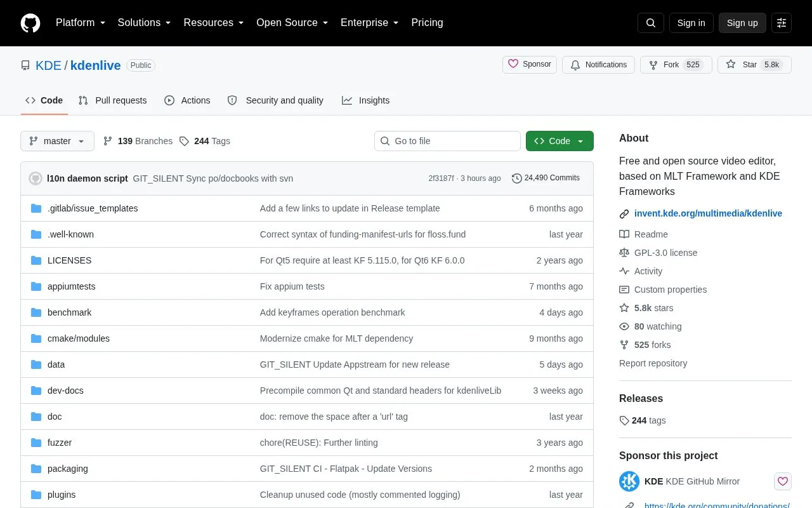Switch to the Insights tab
812x508 pixels.
coord(365,100)
